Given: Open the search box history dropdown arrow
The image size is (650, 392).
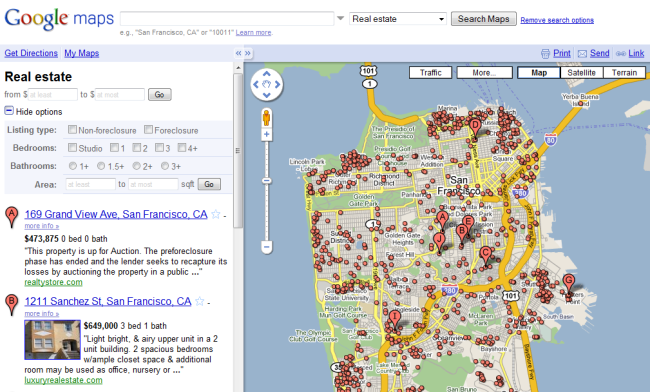Looking at the screenshot, I should tap(340, 18).
